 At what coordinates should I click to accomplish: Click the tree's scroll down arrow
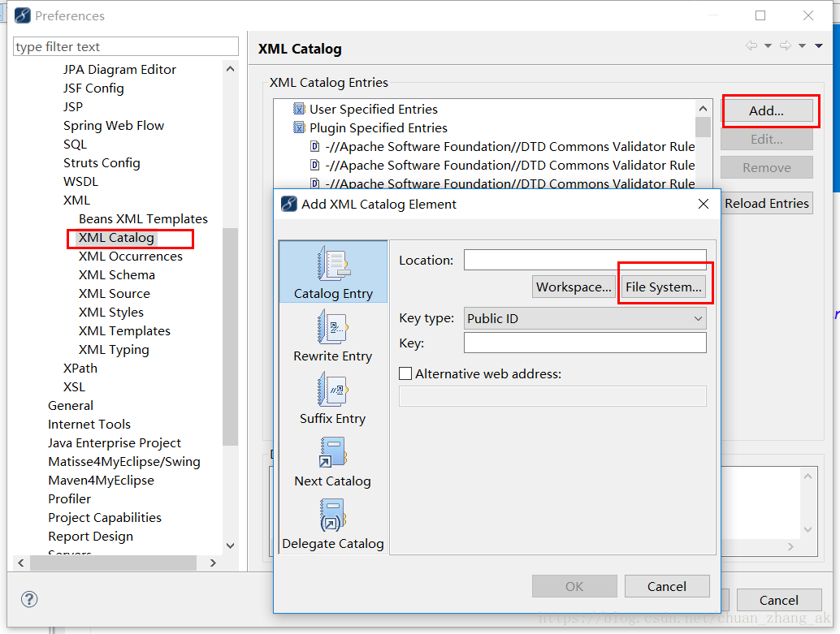[x=231, y=546]
